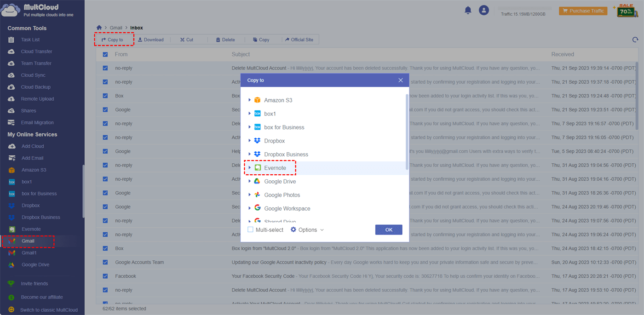
Task: Uncheck the Google row from 5 Sep
Action: (x=105, y=151)
